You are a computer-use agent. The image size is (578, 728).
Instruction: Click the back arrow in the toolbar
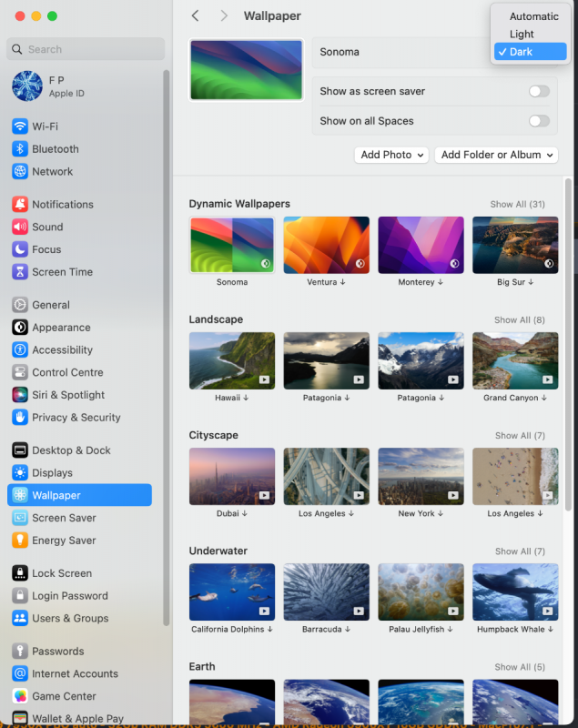click(196, 16)
